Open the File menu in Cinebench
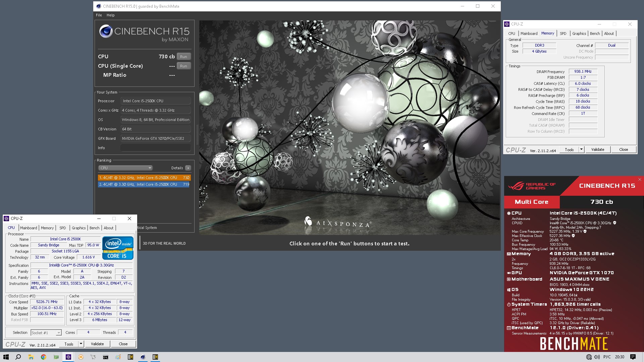The image size is (644, 362). tap(99, 15)
